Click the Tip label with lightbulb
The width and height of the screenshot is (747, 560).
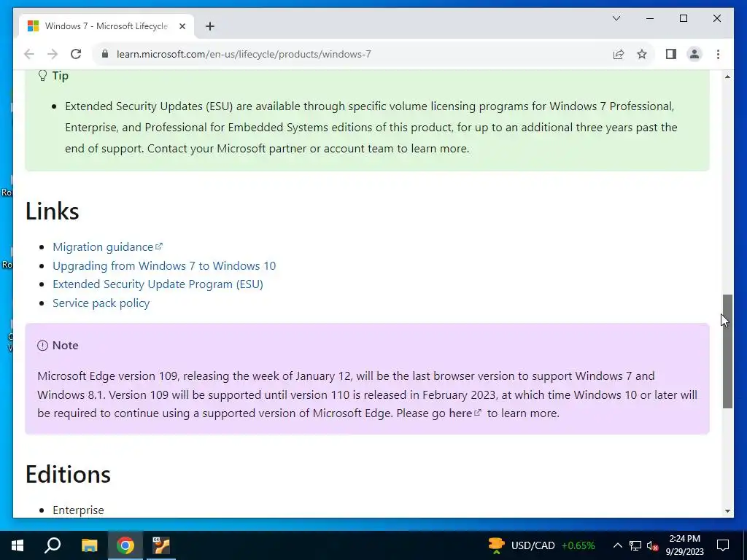pos(53,76)
